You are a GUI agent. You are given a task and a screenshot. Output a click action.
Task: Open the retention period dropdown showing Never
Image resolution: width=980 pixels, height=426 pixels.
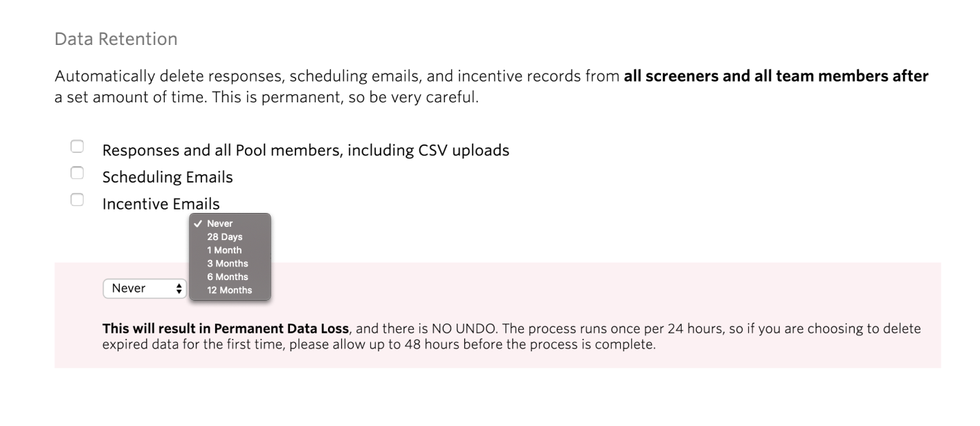click(144, 288)
